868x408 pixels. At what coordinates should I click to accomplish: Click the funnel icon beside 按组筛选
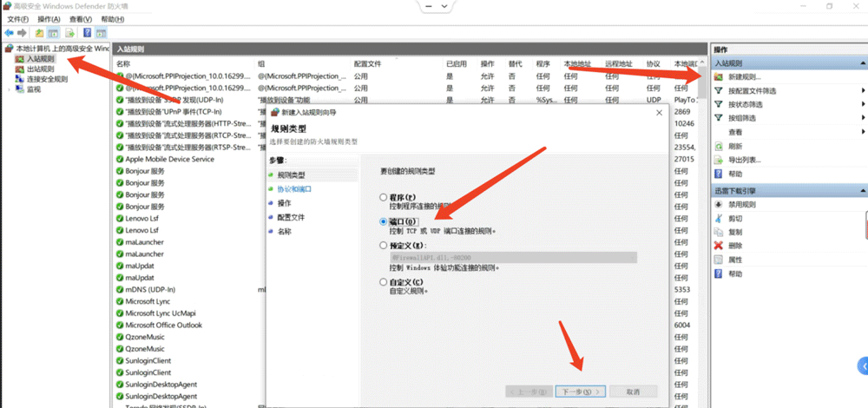(x=719, y=118)
